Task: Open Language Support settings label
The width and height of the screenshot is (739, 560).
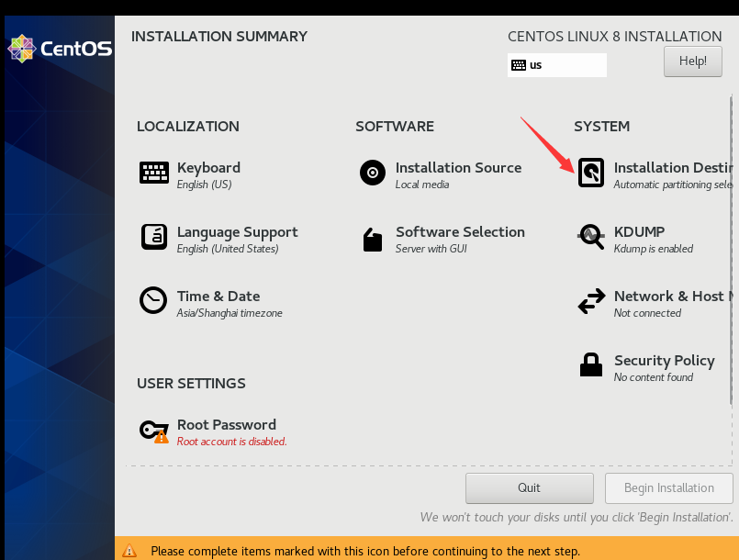Action: pyautogui.click(x=238, y=232)
